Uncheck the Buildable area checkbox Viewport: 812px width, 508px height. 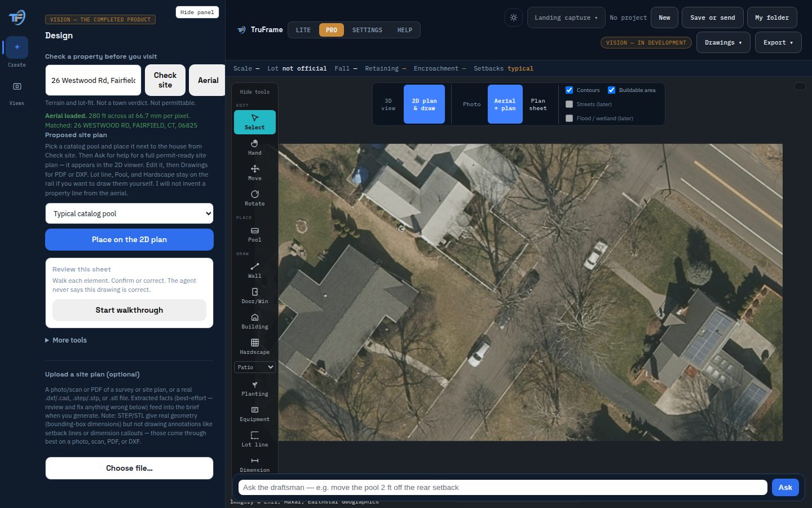point(611,90)
